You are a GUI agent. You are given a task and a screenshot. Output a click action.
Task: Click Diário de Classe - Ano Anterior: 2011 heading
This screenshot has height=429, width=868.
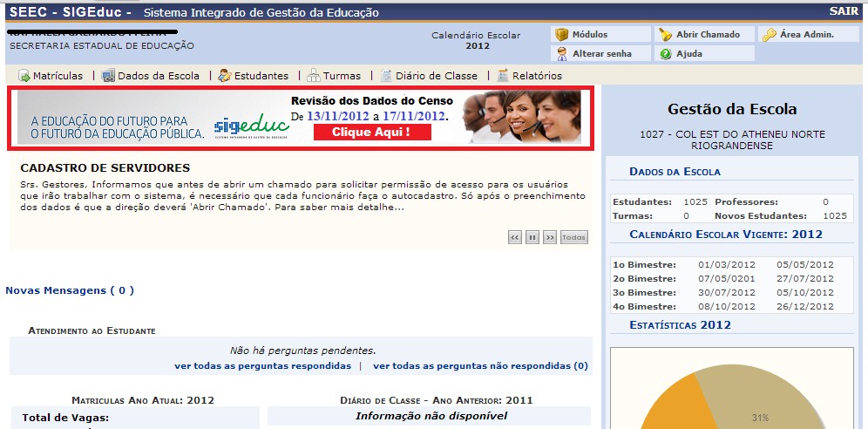[437, 400]
